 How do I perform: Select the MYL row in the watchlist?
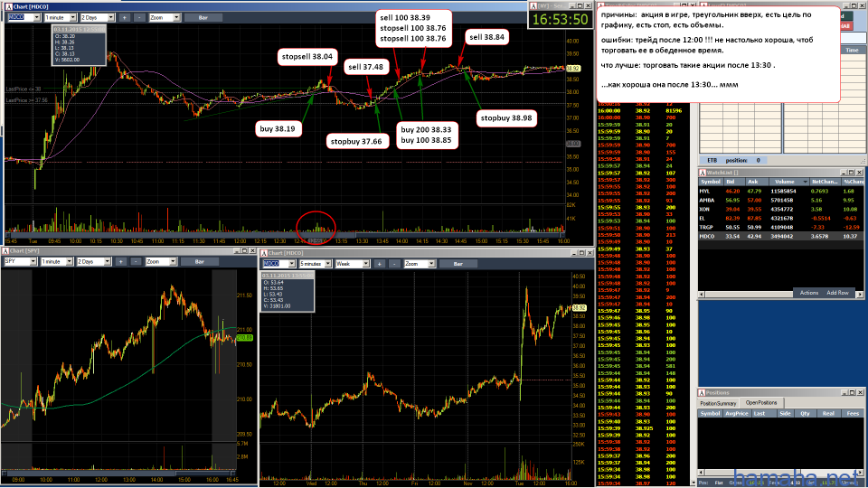780,191
